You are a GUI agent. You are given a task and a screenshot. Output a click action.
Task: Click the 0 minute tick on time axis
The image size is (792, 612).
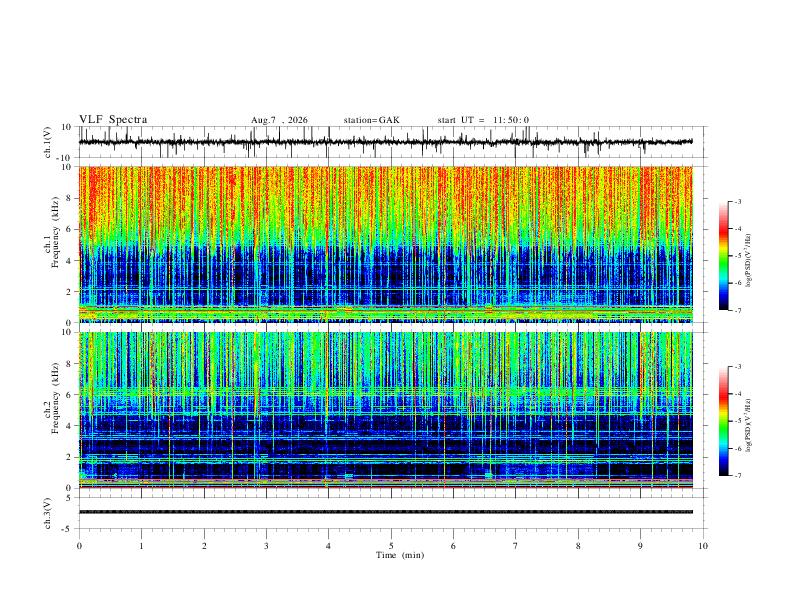(x=79, y=546)
